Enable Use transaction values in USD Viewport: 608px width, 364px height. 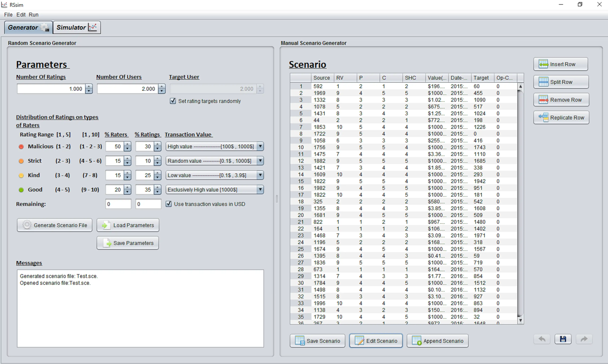[170, 204]
